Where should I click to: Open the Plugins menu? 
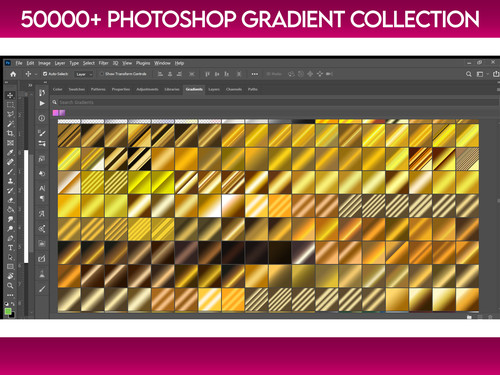click(143, 63)
